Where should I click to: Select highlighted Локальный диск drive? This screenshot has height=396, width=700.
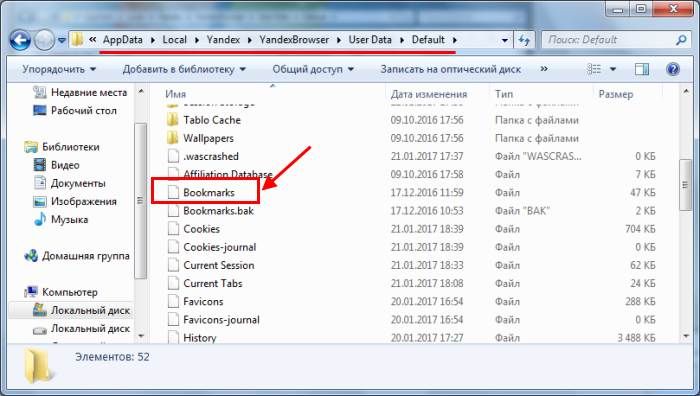pos(71,310)
